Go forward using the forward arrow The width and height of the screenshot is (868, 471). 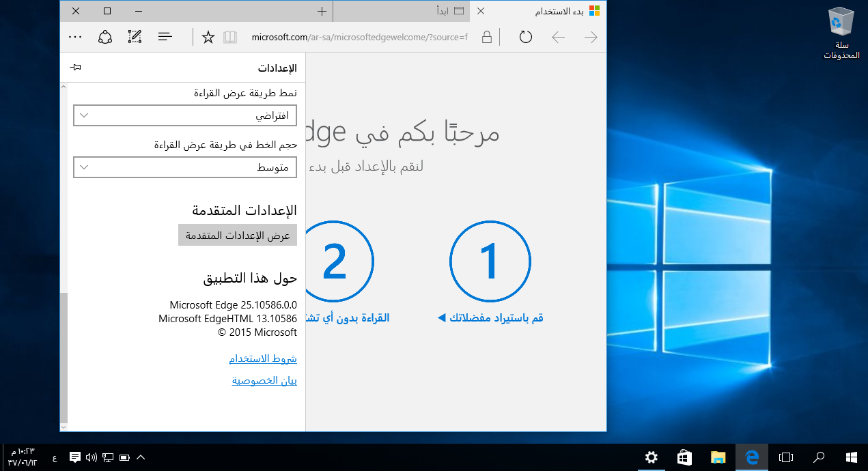[x=591, y=37]
